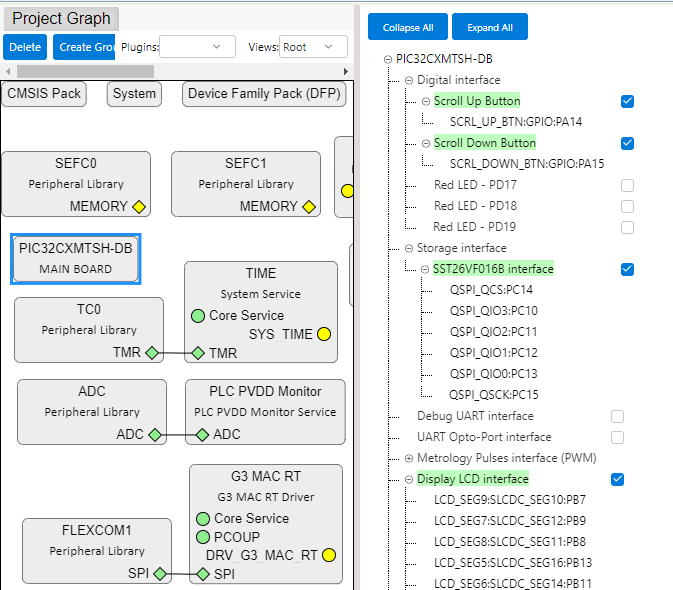This screenshot has width=673, height=590.
Task: Click the green PCOUP circle on G3 MAC RT
Action: pyautogui.click(x=202, y=537)
